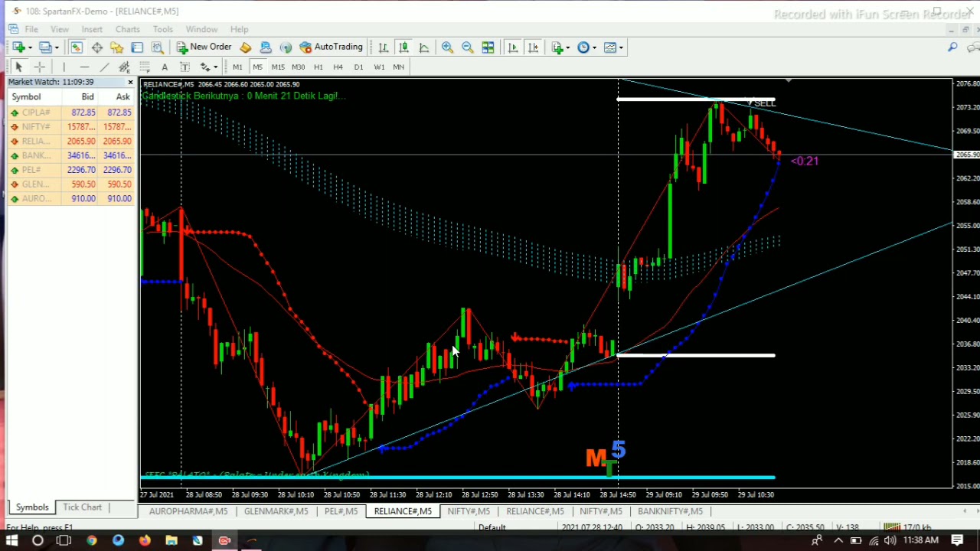Switch to H1 timeframe

(x=318, y=67)
